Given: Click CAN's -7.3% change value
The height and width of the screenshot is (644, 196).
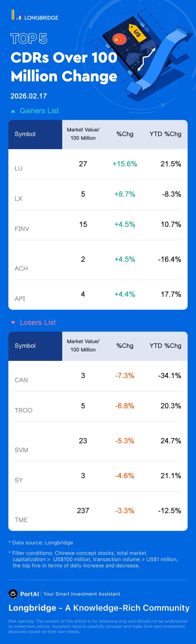Looking at the screenshot, I should coord(125,375).
